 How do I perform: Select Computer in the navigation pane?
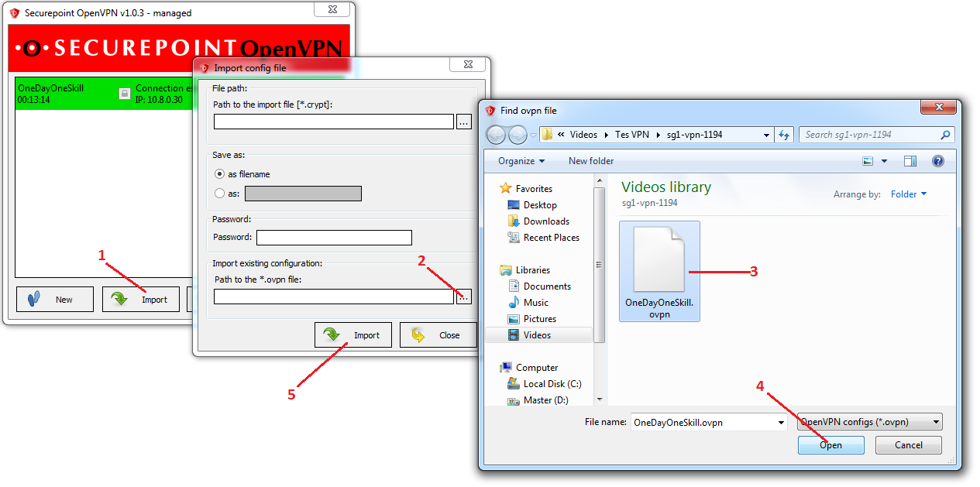(537, 367)
